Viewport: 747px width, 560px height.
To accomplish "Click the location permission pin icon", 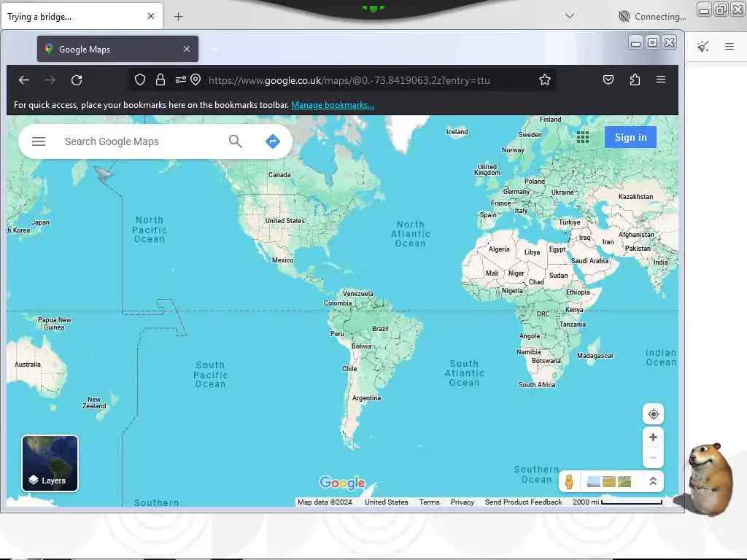I will tap(196, 79).
